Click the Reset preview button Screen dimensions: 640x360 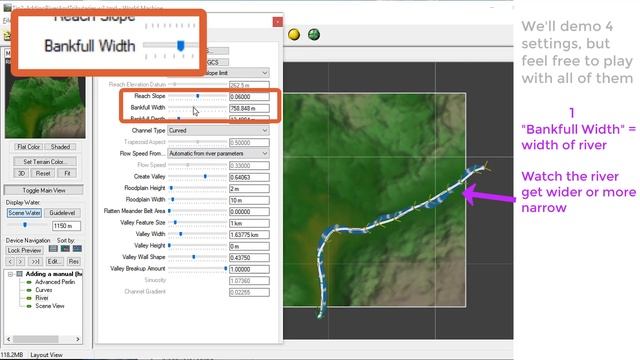tap(42, 173)
